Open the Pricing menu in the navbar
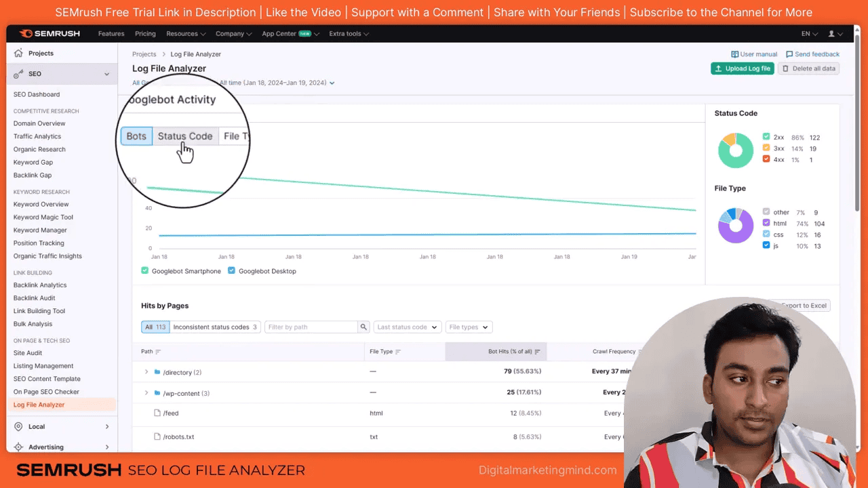Viewport: 868px width, 488px height. (x=145, y=33)
